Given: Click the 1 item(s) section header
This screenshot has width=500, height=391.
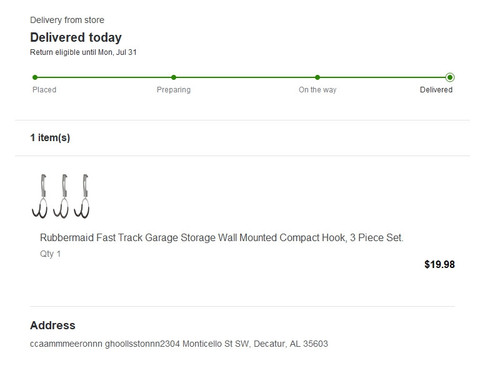Looking at the screenshot, I should (50, 138).
